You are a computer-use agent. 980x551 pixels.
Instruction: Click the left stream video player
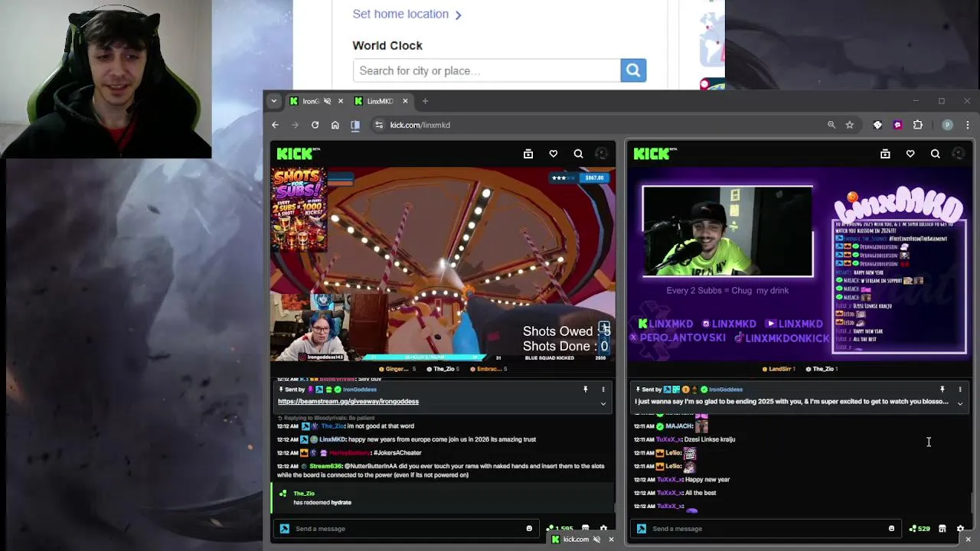pyautogui.click(x=443, y=264)
